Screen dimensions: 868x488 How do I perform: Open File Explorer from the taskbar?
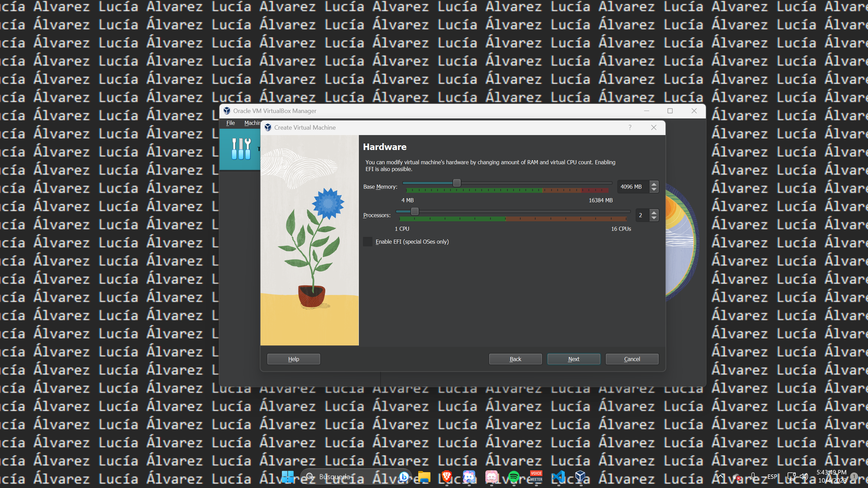click(x=424, y=476)
